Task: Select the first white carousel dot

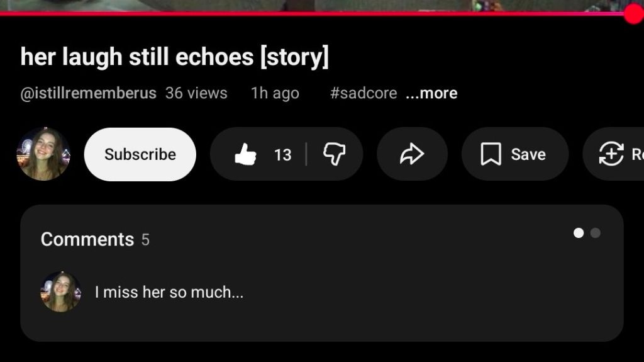Action: coord(579,233)
